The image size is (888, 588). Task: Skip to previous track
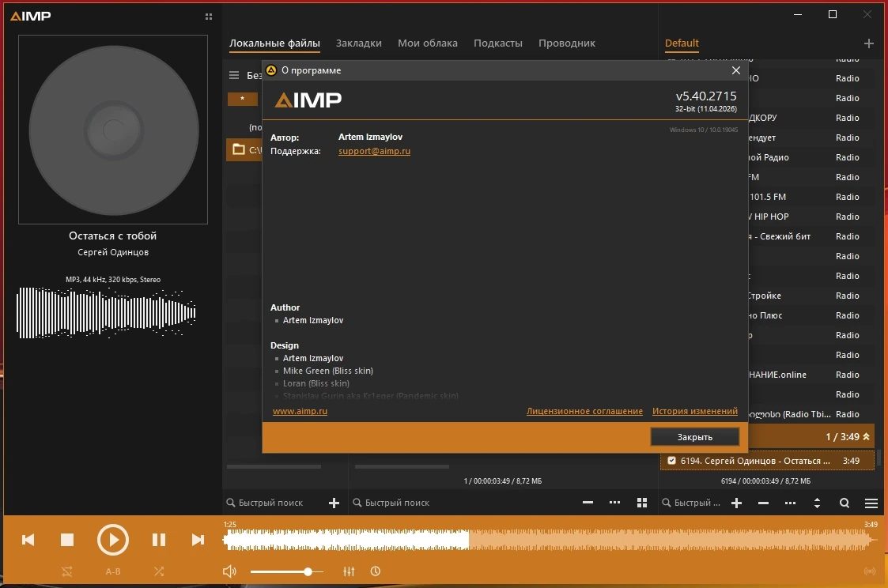pyautogui.click(x=28, y=540)
